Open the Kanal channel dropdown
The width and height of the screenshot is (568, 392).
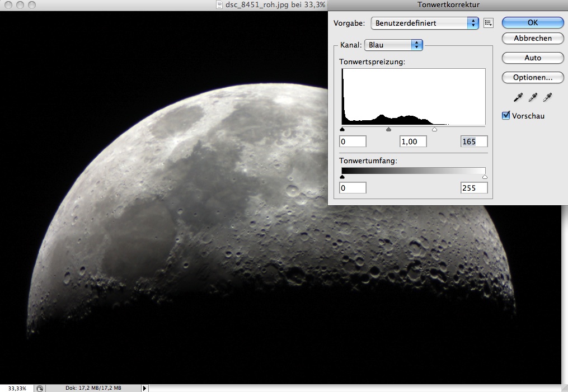(393, 45)
